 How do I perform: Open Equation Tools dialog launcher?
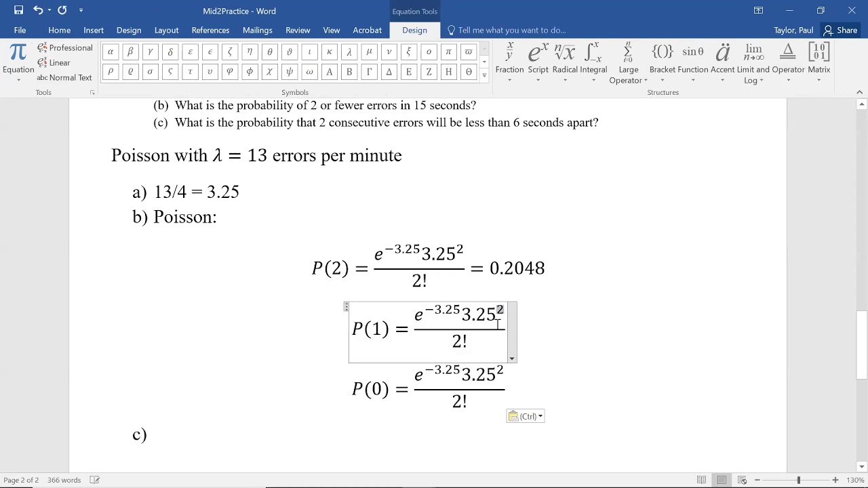tap(92, 92)
